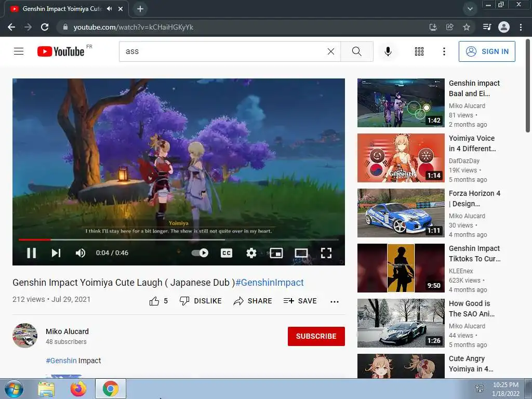The width and height of the screenshot is (532, 399).
Task: Open Forza Horizon 4 Design thumbnail
Action: coord(401,212)
